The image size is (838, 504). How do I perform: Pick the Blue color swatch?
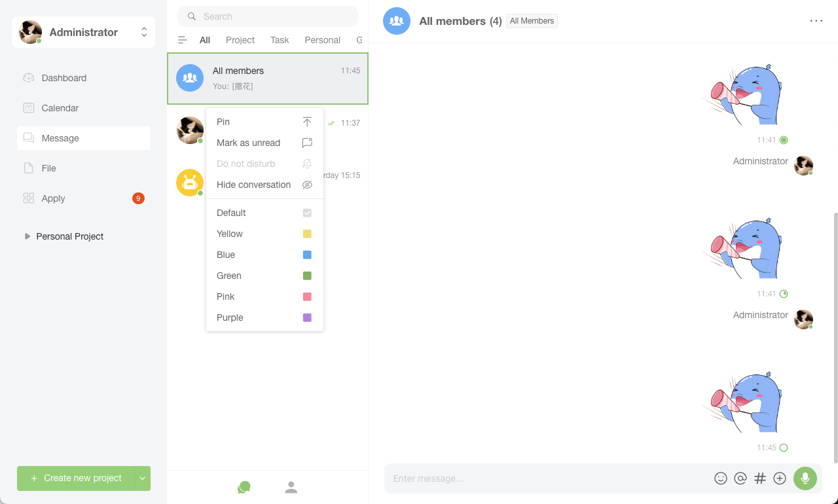tap(307, 255)
